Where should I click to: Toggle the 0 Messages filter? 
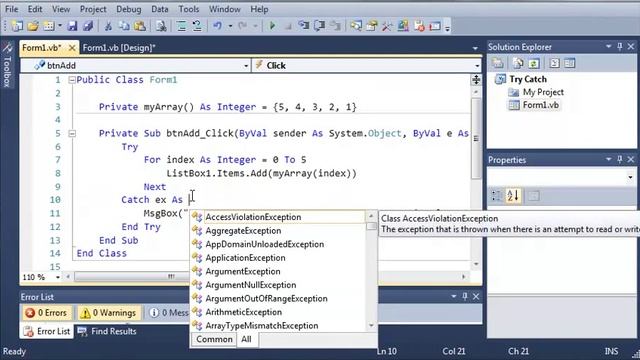[x=168, y=313]
